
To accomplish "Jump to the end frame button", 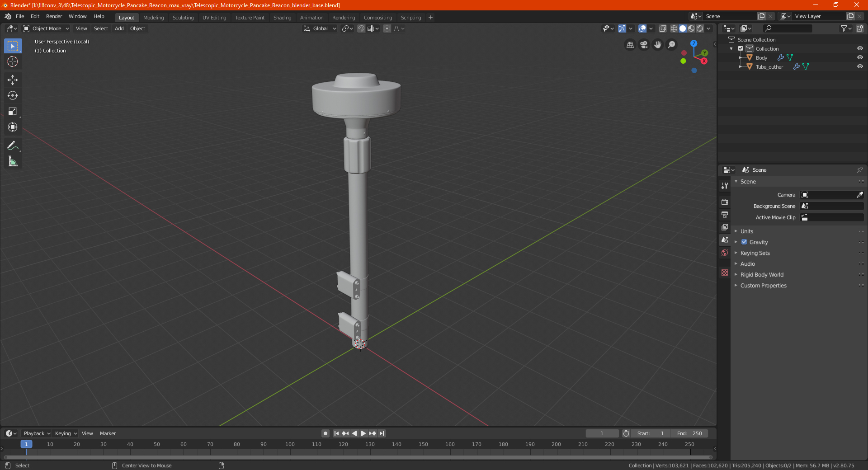I will (x=382, y=433).
